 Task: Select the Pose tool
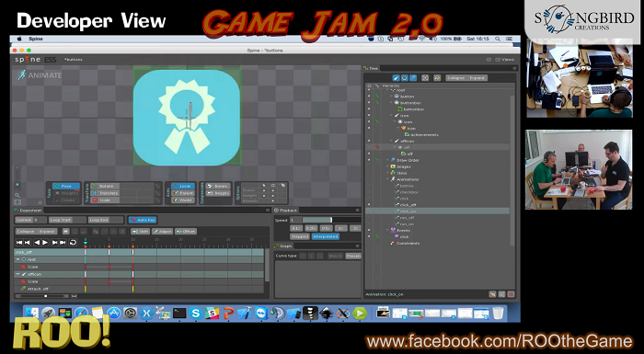(66, 186)
